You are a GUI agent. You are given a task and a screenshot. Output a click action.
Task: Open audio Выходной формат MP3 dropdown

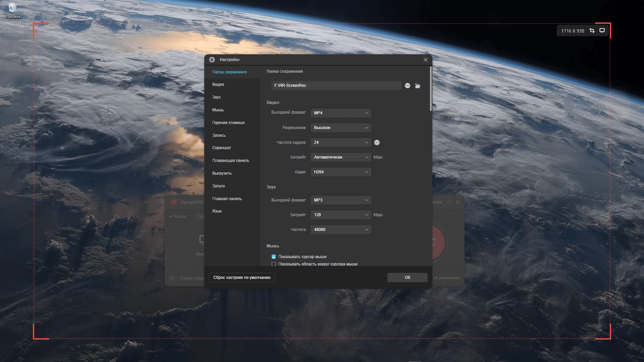click(341, 200)
